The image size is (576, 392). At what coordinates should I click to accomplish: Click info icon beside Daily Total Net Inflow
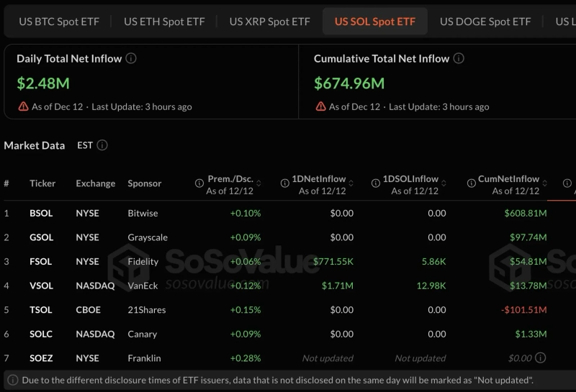click(131, 59)
